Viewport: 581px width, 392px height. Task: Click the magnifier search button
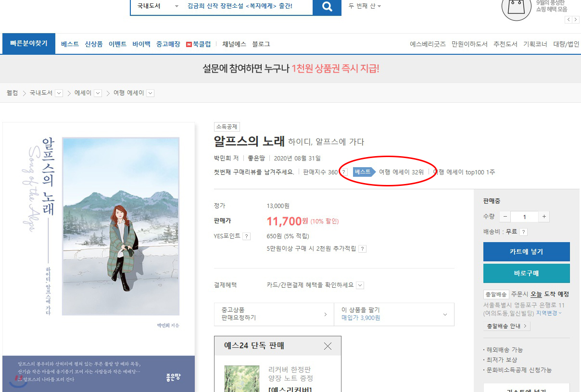(327, 7)
